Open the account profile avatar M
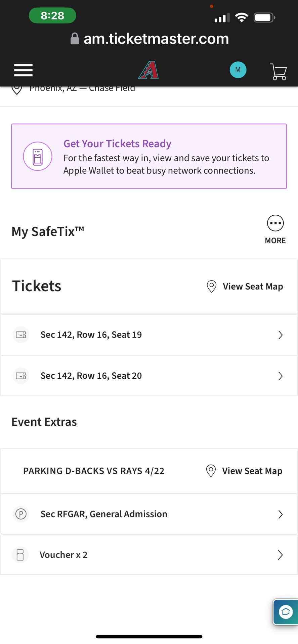The width and height of the screenshot is (298, 644). pyautogui.click(x=238, y=70)
